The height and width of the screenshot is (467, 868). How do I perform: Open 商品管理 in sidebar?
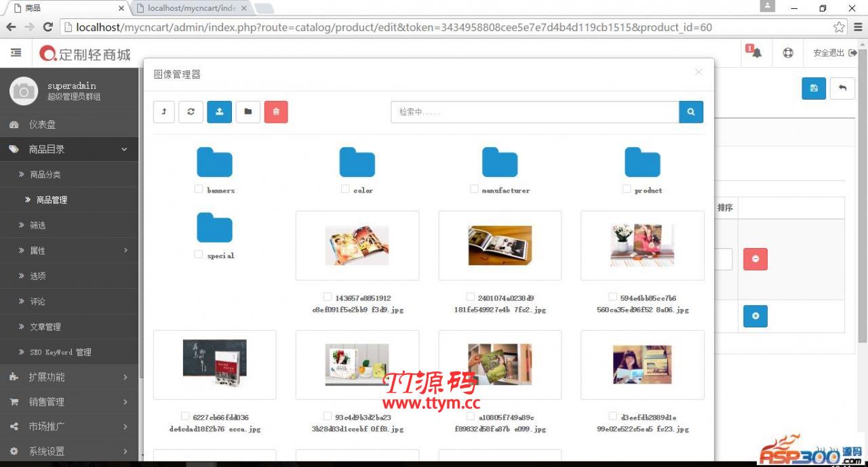pyautogui.click(x=69, y=200)
